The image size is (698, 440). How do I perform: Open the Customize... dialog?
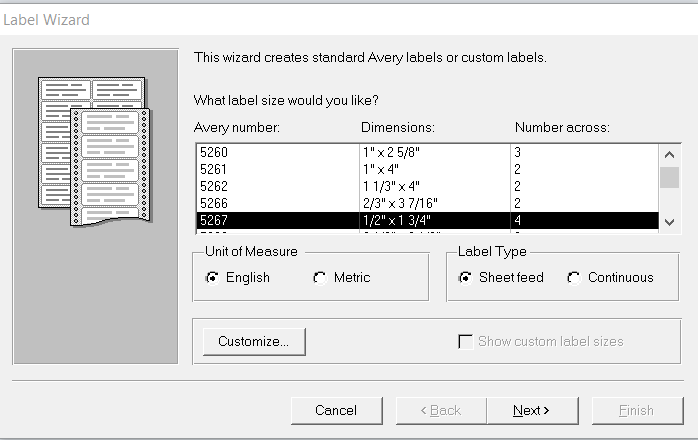(x=254, y=341)
